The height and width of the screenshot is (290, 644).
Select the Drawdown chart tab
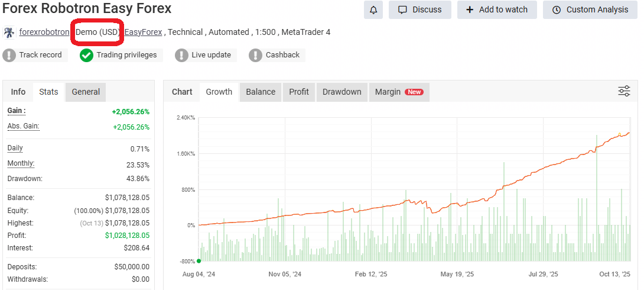coord(342,92)
